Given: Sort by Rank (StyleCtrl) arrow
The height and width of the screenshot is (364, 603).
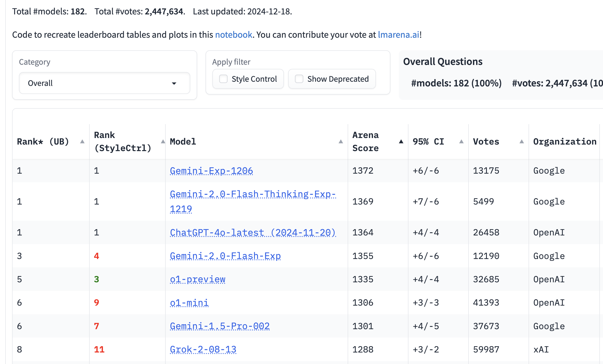Looking at the screenshot, I should tap(163, 142).
